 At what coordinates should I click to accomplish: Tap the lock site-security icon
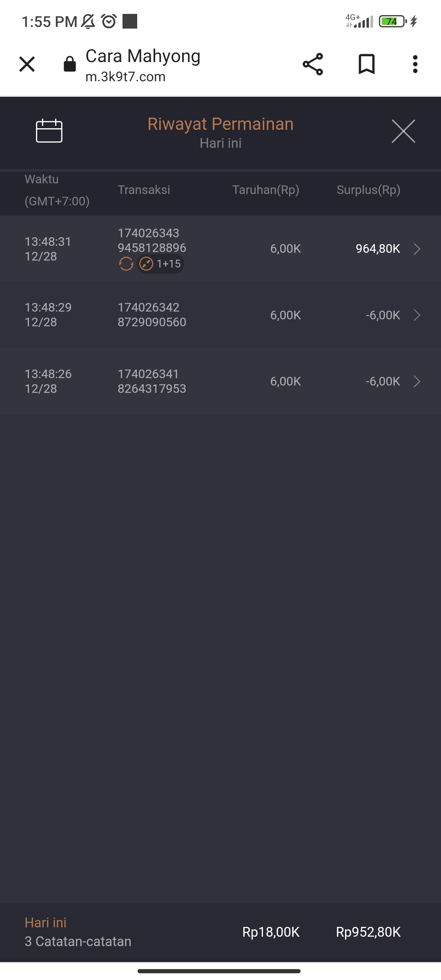(x=70, y=64)
